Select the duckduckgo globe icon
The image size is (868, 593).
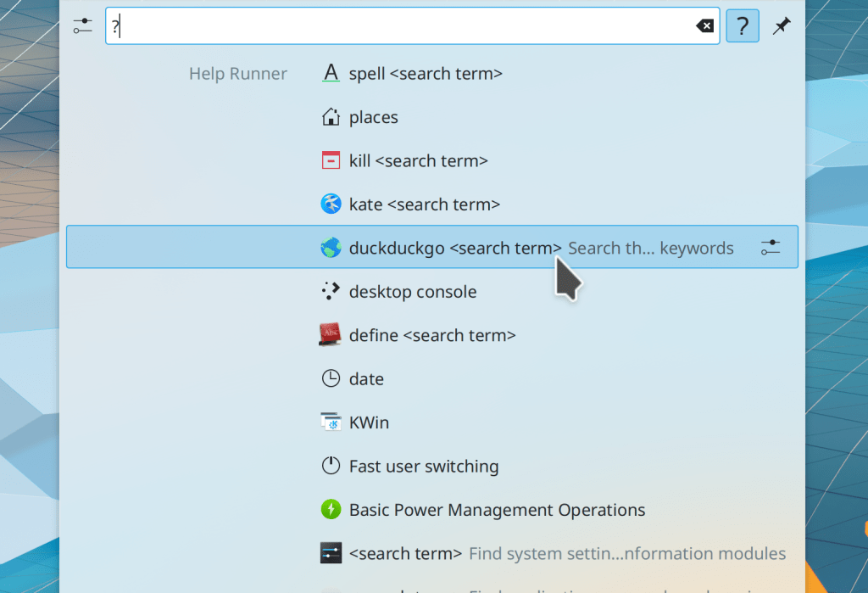331,248
